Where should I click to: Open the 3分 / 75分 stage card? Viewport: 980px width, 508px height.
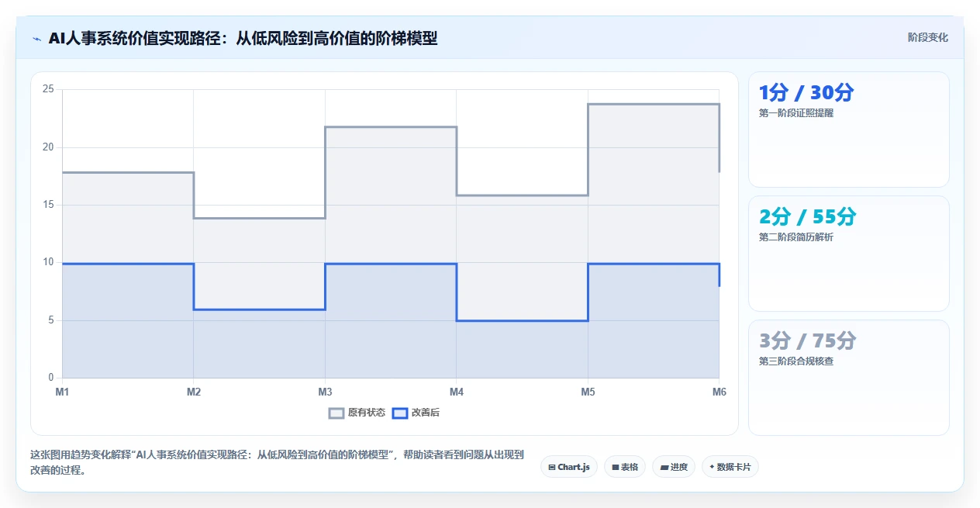point(848,378)
